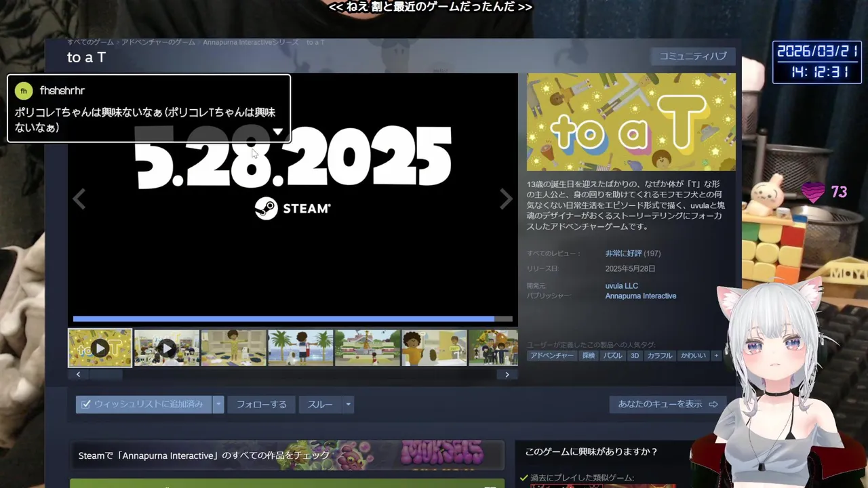Select first trailer thumbnail with to a T logo

(100, 348)
